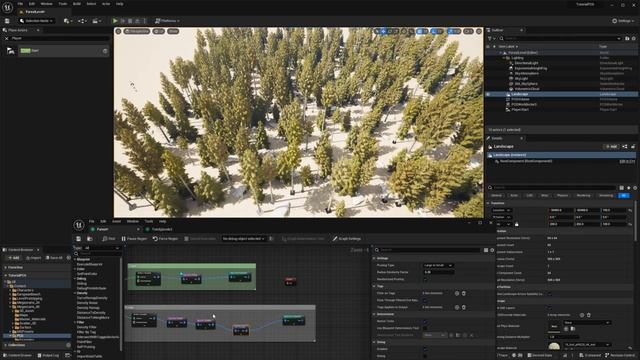Expand the Collections section in Content Browser

6,345
